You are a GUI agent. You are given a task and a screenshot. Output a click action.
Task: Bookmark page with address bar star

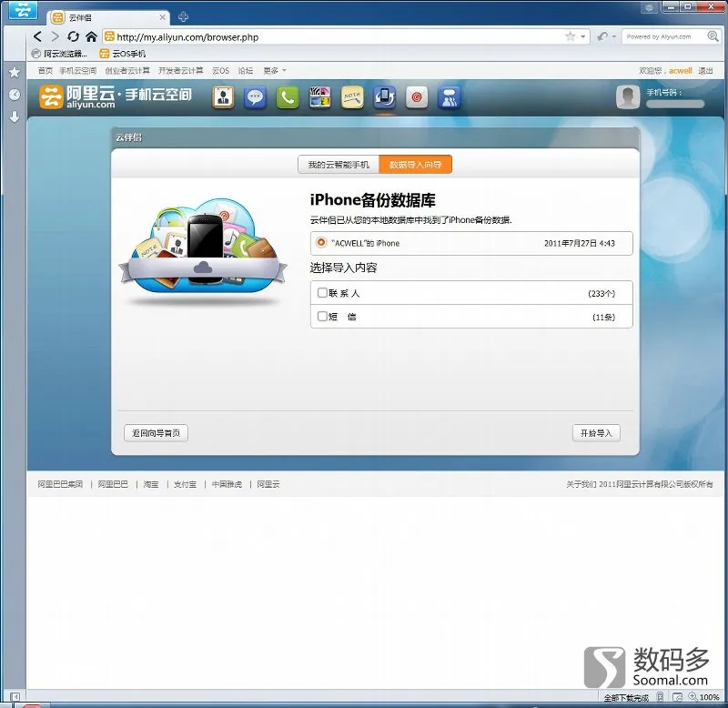pos(571,36)
